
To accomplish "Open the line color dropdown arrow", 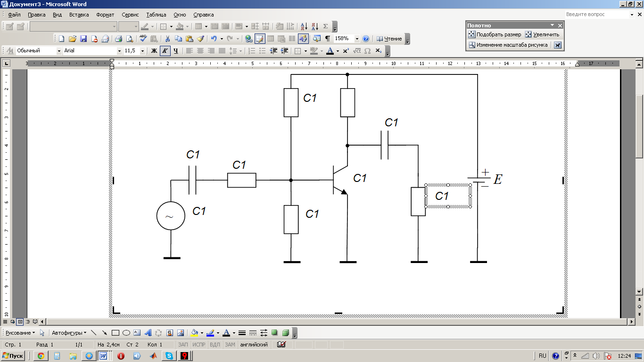I will point(218,333).
